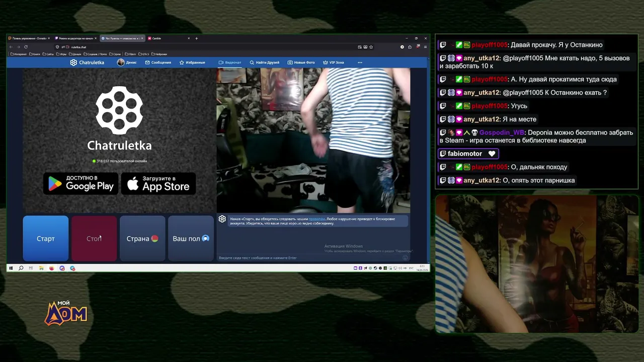Click the streamer webcam overlay
Viewport: 644px width, 362px height.
point(537,264)
